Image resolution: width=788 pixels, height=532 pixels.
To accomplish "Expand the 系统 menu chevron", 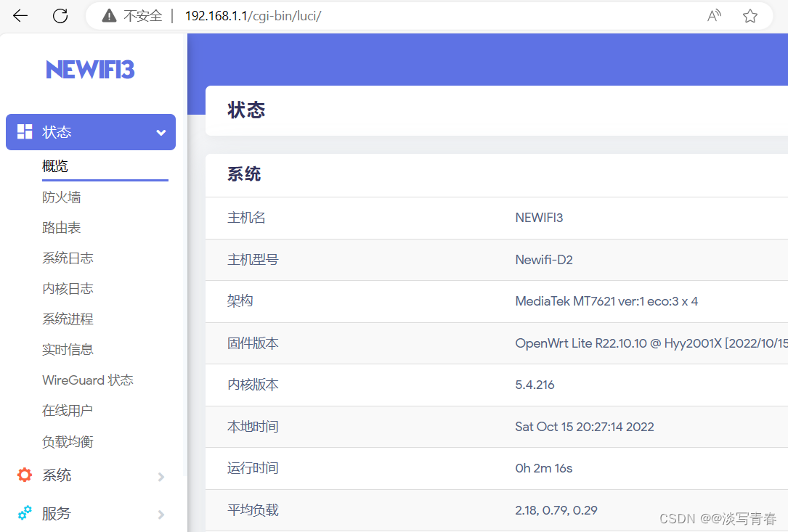I will [x=161, y=477].
